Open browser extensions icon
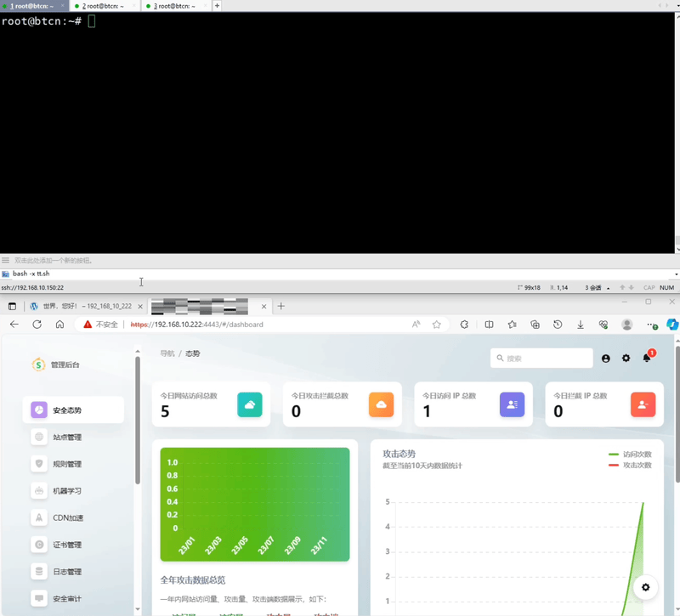The width and height of the screenshot is (680, 616). [464, 325]
